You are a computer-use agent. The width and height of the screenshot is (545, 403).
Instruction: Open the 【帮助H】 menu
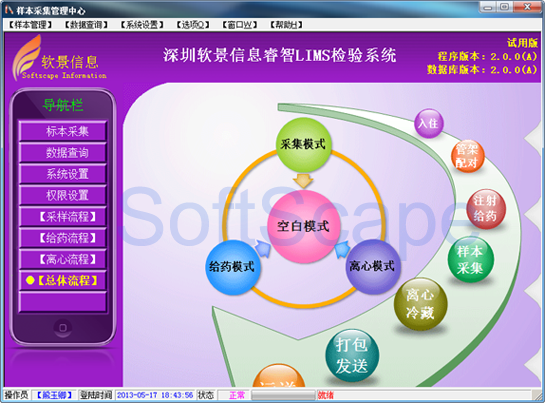(286, 25)
